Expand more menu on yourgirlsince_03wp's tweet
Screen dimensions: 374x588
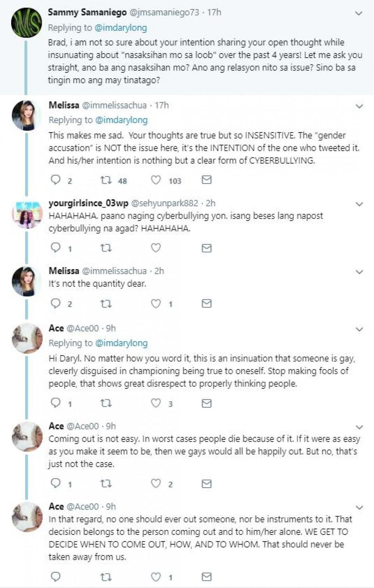point(359,204)
